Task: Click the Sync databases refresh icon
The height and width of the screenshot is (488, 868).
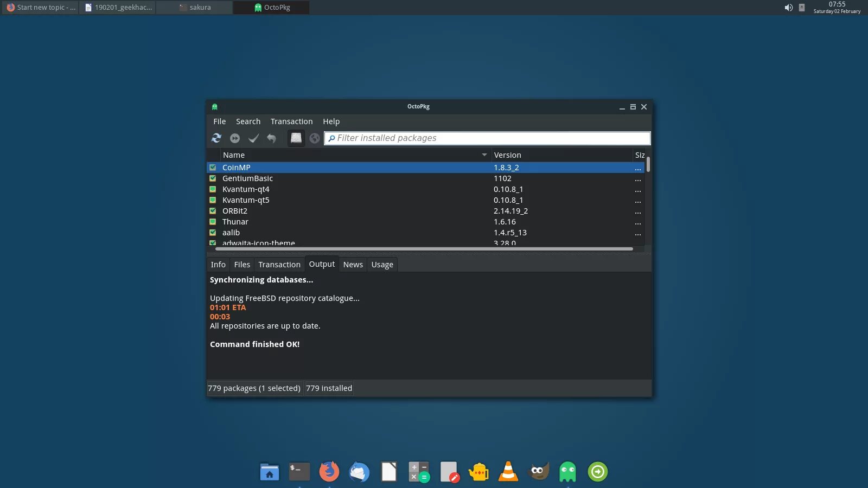Action: (216, 138)
